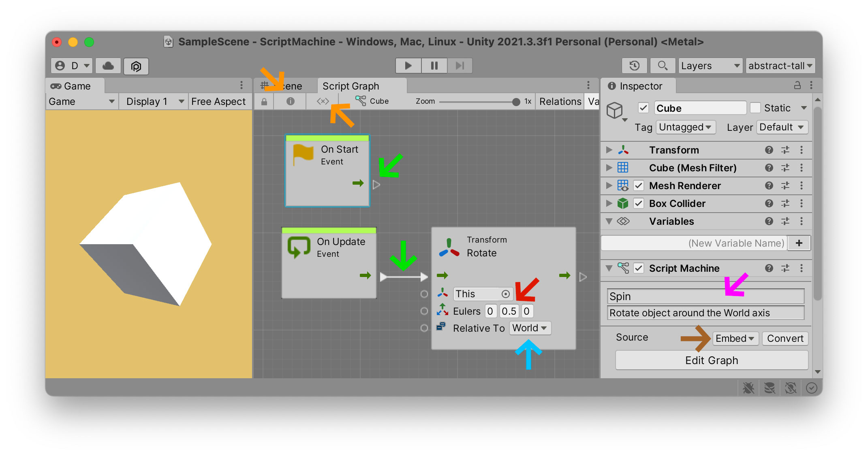
Task: Open the Layers dropdown
Action: [710, 65]
